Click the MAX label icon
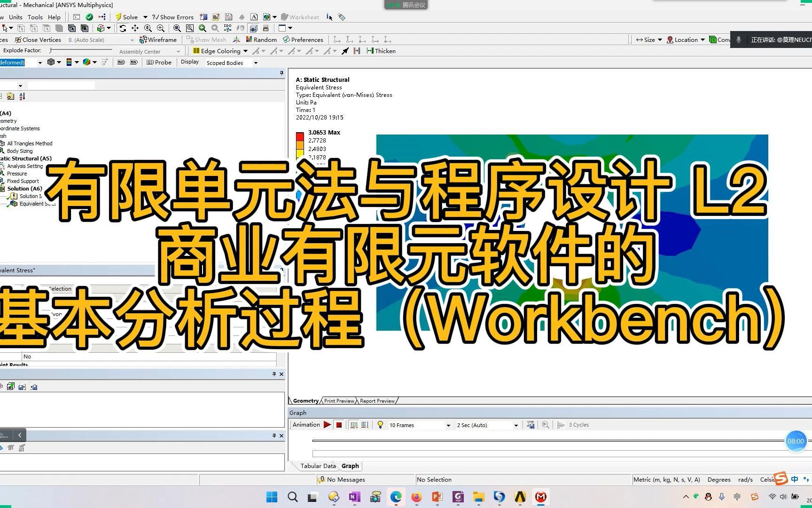This screenshot has width=812, height=508. (x=121, y=62)
